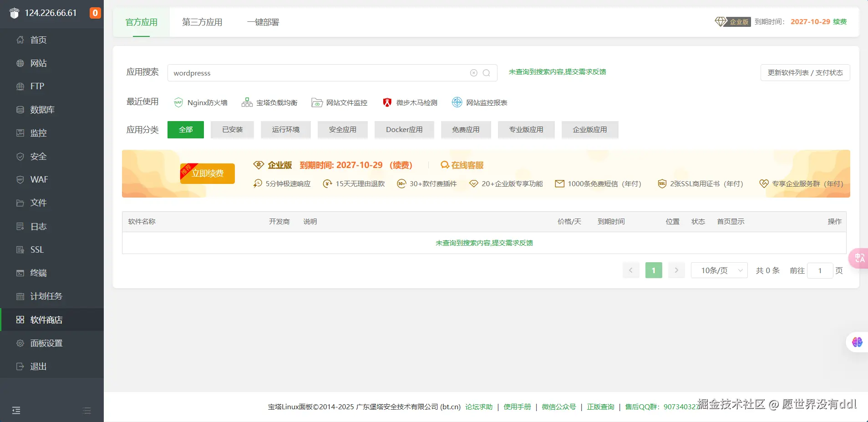This screenshot has width=868, height=422.
Task: Click the 软件名称 column header
Action: click(142, 222)
